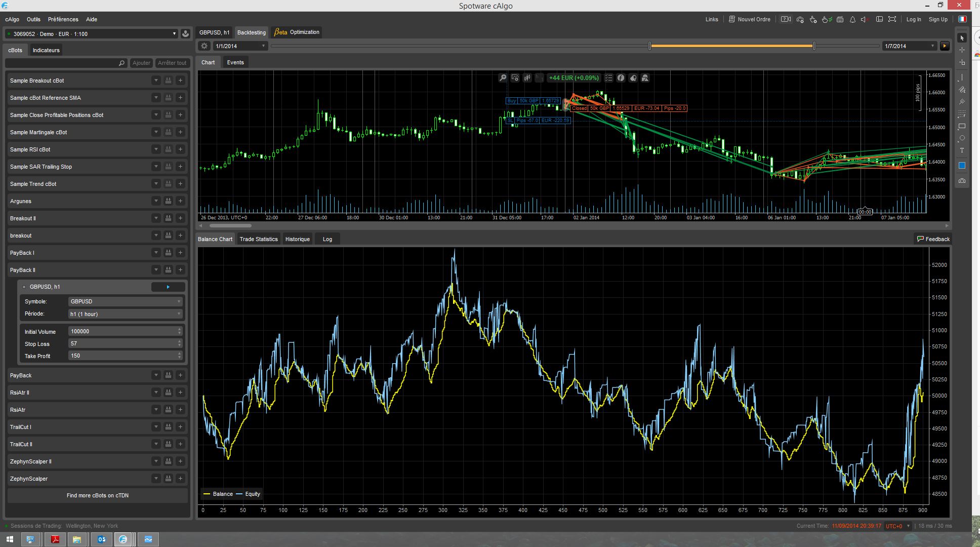Toggle full screen mode icon
The width and height of the screenshot is (980, 547).
click(892, 19)
